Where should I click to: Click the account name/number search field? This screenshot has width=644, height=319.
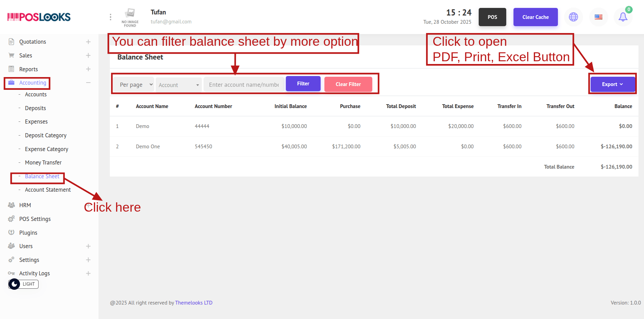coord(244,85)
